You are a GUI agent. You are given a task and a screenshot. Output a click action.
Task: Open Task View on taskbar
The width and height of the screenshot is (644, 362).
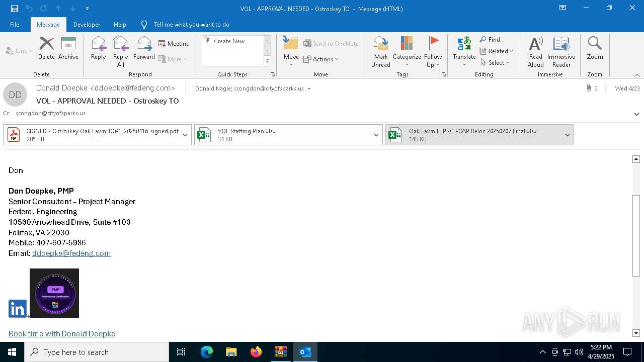(181, 352)
